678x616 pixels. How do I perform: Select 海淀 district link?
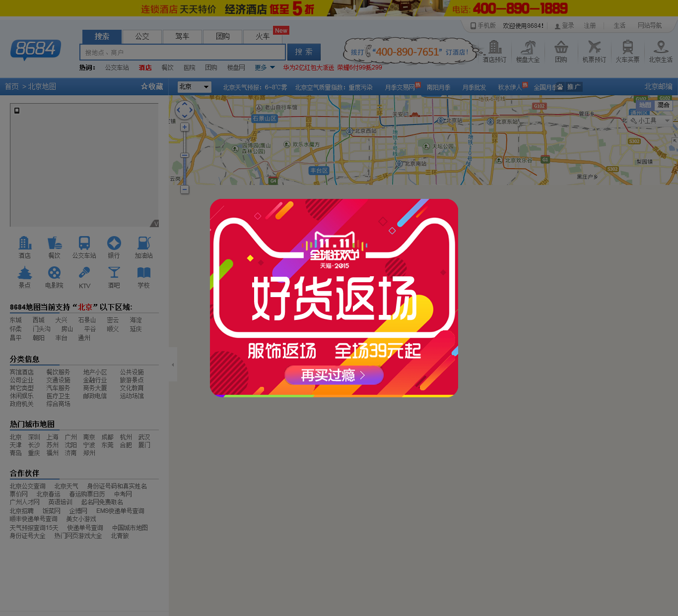pyautogui.click(x=136, y=320)
